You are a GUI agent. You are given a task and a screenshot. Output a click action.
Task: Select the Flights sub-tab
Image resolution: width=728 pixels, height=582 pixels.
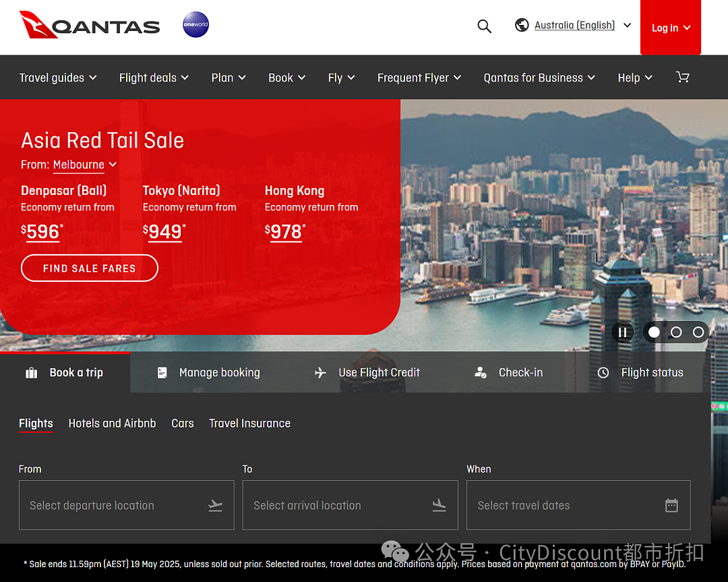(x=36, y=424)
